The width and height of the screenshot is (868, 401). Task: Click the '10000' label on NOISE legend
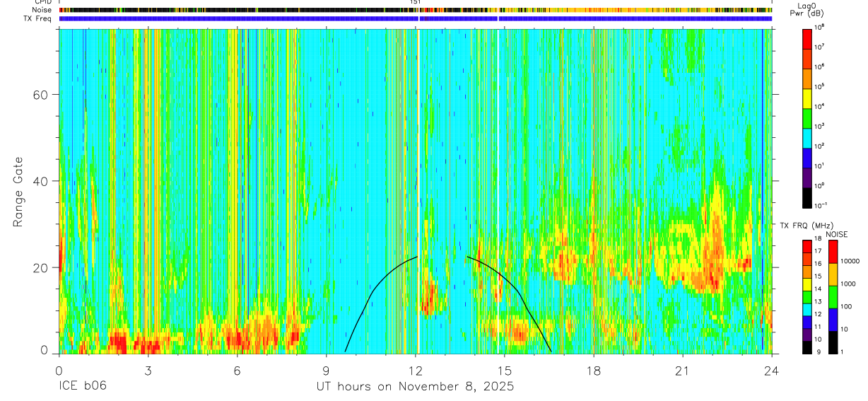pyautogui.click(x=850, y=262)
